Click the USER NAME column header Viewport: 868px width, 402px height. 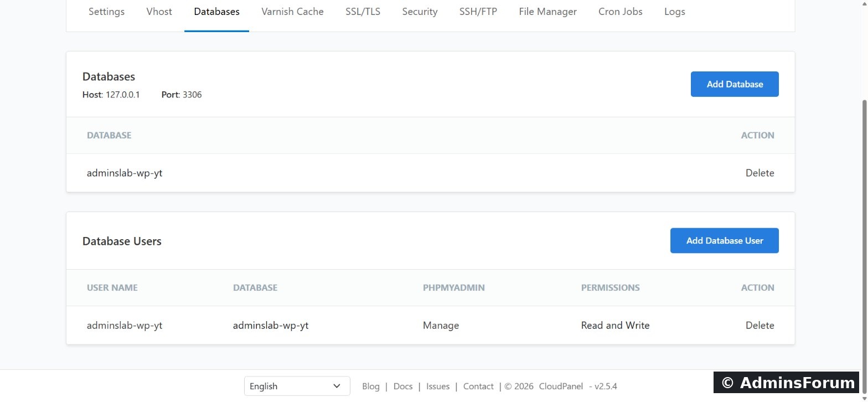(112, 287)
